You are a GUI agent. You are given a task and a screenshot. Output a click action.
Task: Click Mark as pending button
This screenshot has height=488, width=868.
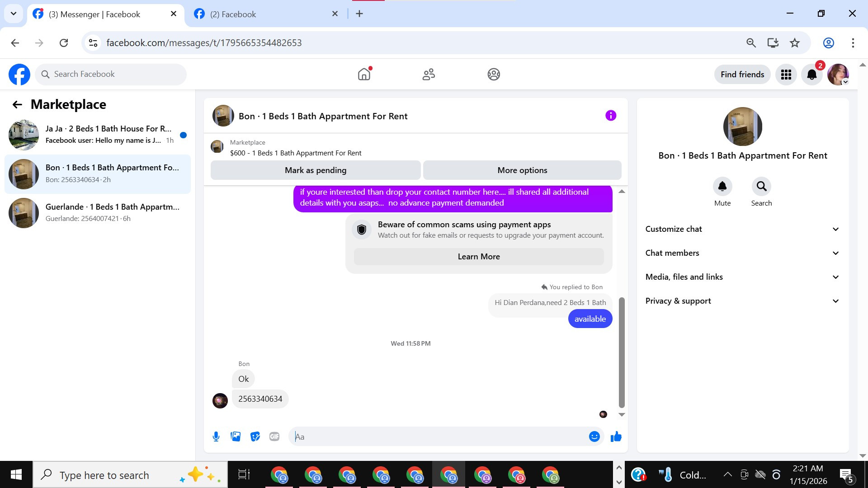[x=316, y=170]
